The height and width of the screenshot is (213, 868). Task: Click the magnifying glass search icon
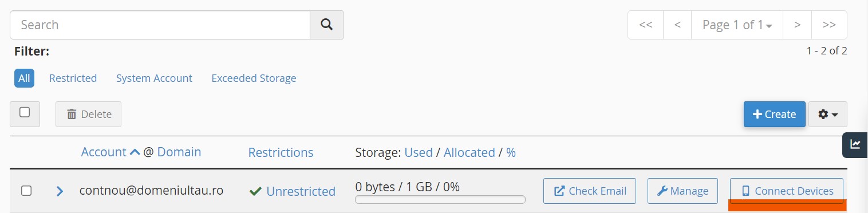click(326, 25)
